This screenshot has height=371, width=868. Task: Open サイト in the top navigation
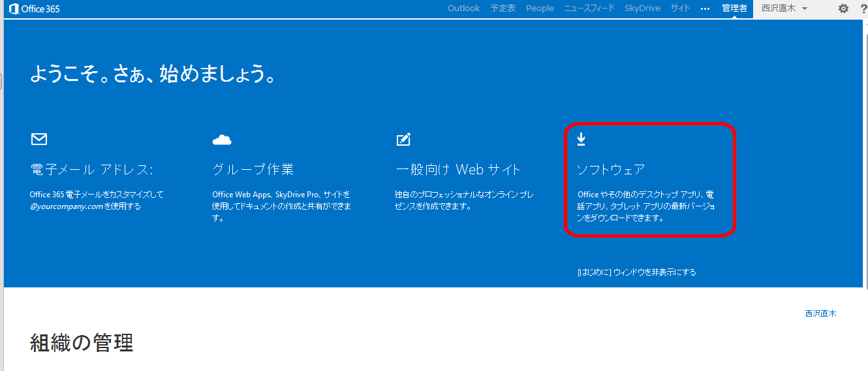pyautogui.click(x=680, y=8)
